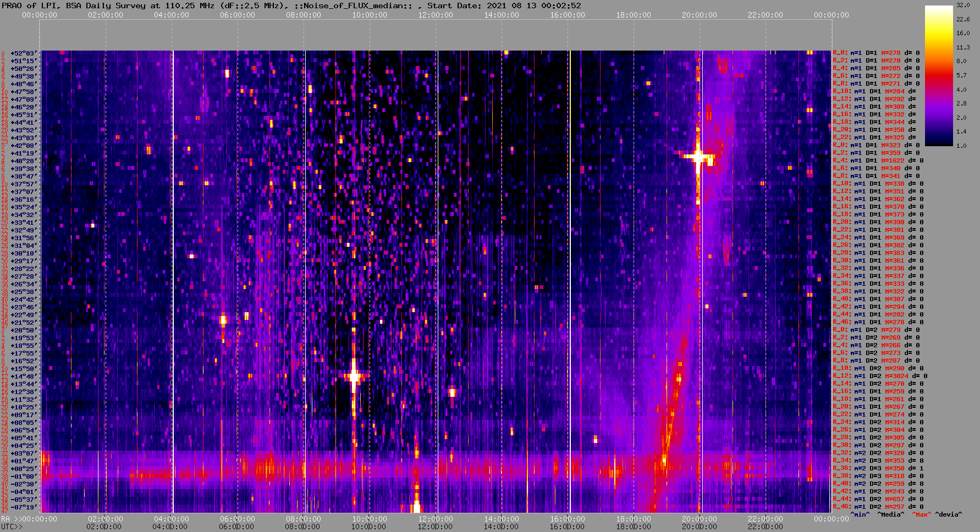This screenshot has width=980, height=532.
Task: Click the '32.0' value on color scale
Action: point(963,5)
